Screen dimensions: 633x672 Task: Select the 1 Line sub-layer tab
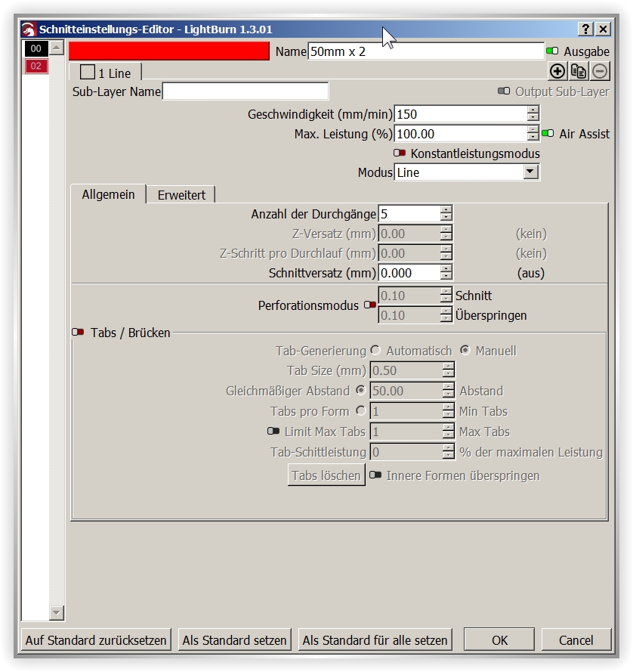(x=106, y=73)
